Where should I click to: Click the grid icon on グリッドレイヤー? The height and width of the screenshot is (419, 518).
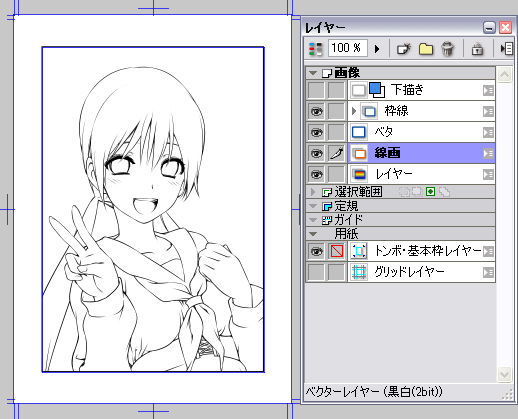(x=359, y=272)
